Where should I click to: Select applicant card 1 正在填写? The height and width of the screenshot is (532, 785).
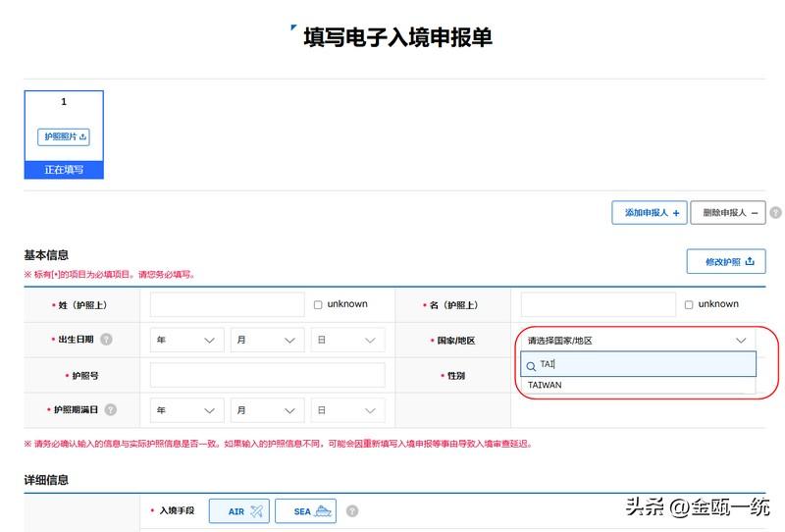point(64,134)
